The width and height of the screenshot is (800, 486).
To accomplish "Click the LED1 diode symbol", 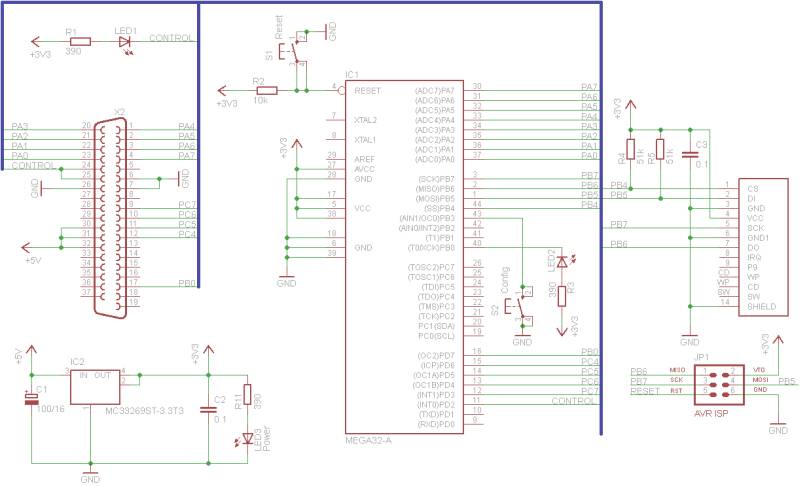I will point(125,42).
